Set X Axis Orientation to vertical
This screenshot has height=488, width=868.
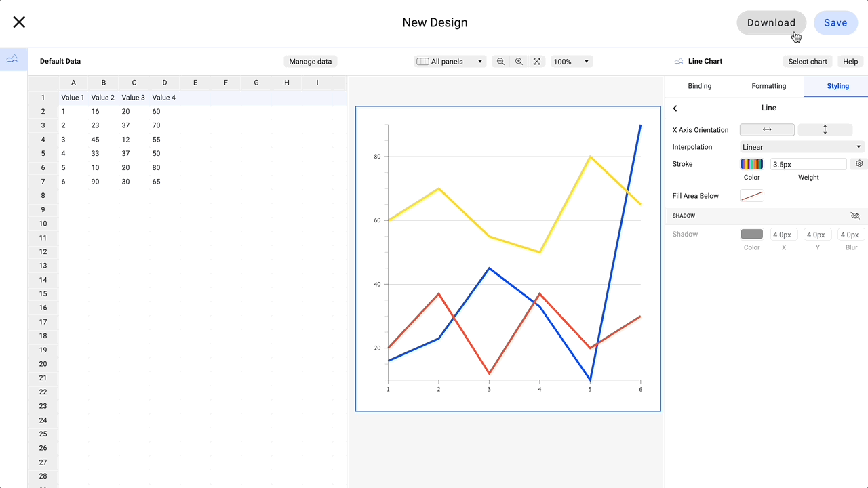pos(825,129)
